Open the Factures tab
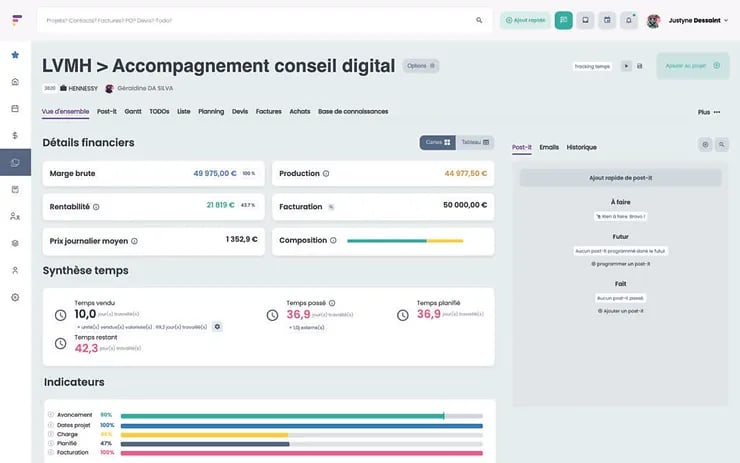Viewport: 740px width, 463px height. tap(269, 112)
